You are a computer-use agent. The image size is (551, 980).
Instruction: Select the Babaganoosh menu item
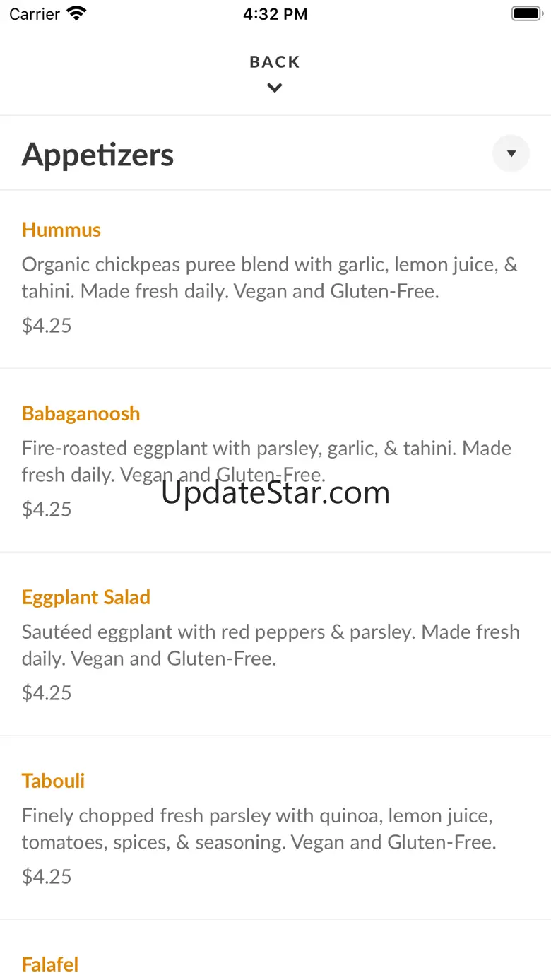[81, 413]
